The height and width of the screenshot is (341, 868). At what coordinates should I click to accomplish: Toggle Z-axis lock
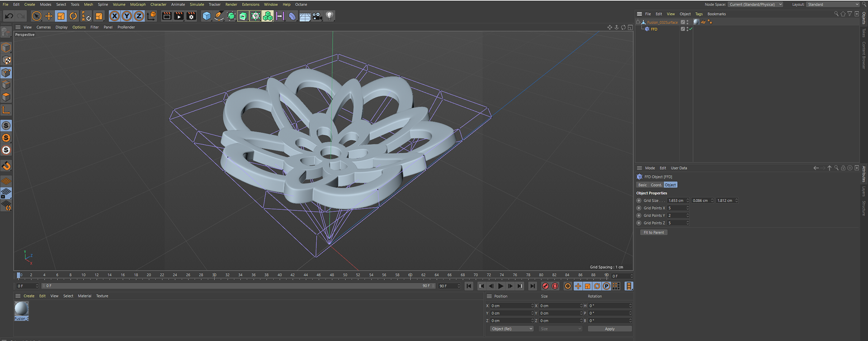tap(139, 16)
